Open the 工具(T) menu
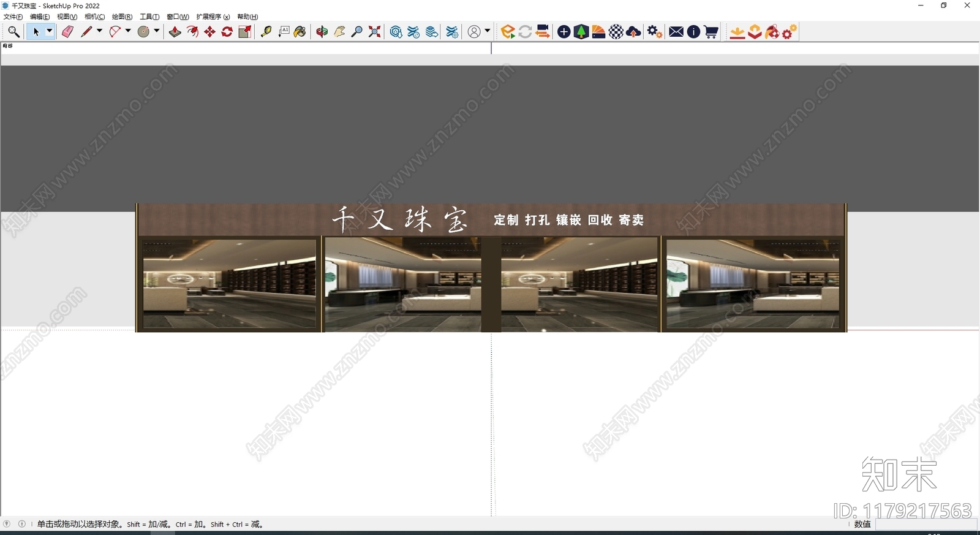 149,17
